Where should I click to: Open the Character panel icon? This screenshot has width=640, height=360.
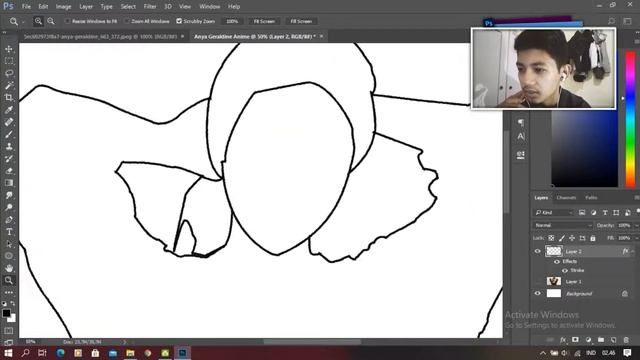click(520, 136)
